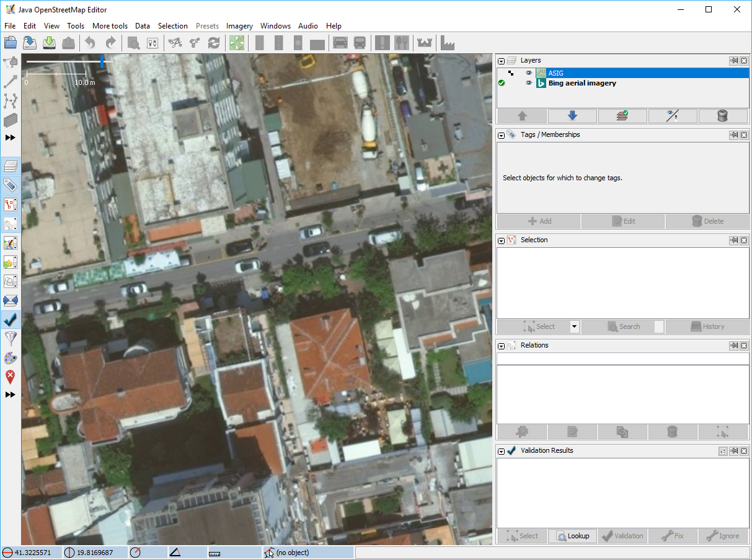Open the Filter funnel icon in sidebar
Viewport: 752px width, 560px height.
click(x=11, y=338)
